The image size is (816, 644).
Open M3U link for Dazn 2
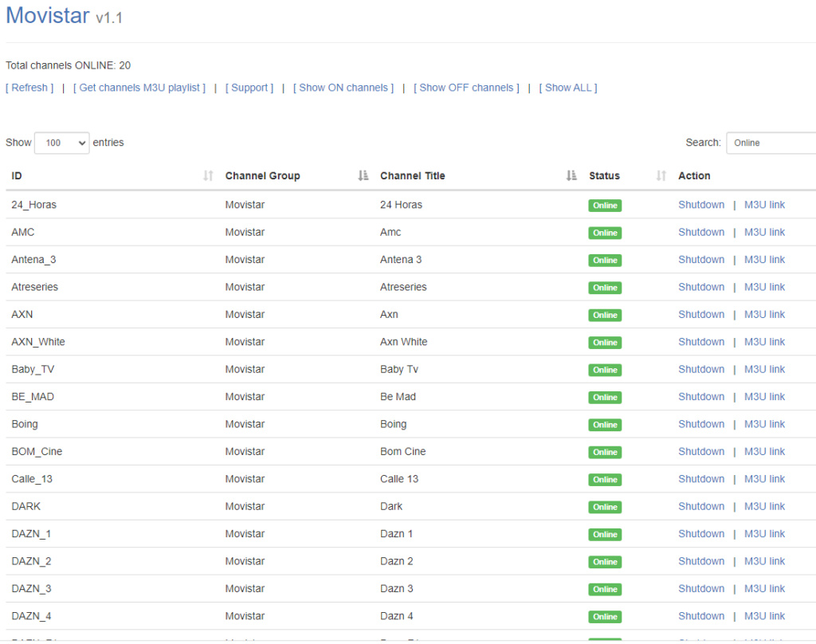coord(764,561)
